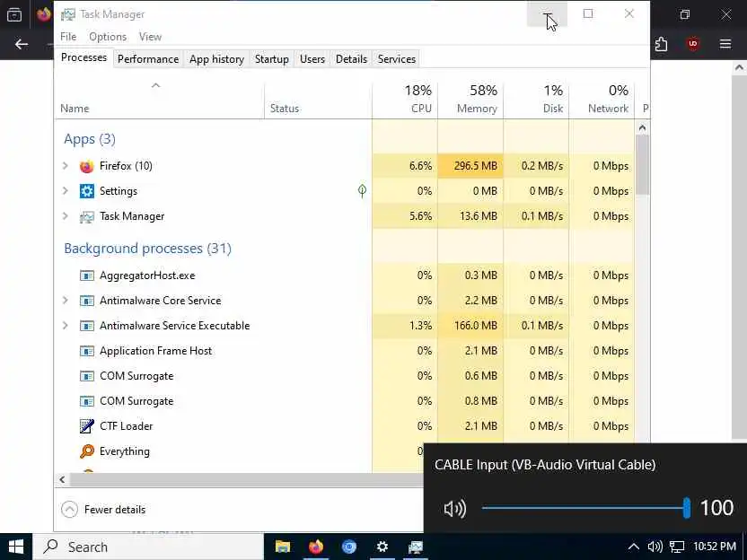Click the uBlock Origin icon in Firefox

click(693, 44)
